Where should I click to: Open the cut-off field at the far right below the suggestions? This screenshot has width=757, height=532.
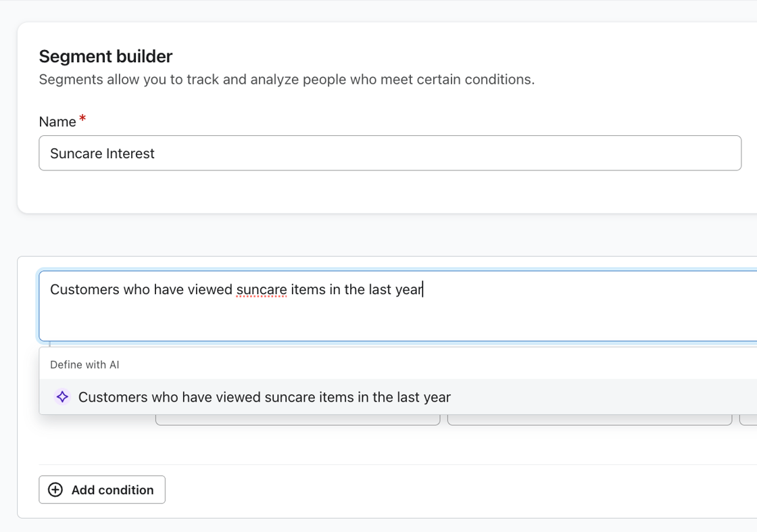point(748,420)
